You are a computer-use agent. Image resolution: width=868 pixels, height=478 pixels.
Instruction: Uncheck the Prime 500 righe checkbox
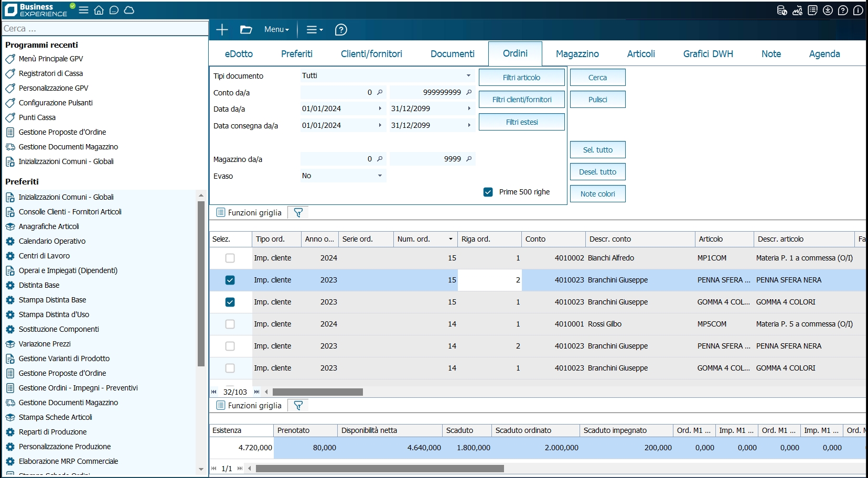(488, 192)
